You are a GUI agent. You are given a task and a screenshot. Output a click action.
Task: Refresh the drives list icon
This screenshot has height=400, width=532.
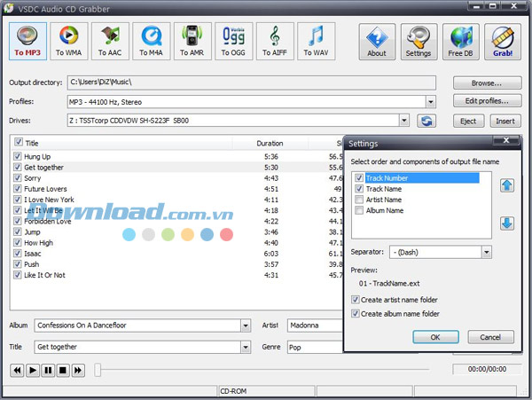(426, 121)
